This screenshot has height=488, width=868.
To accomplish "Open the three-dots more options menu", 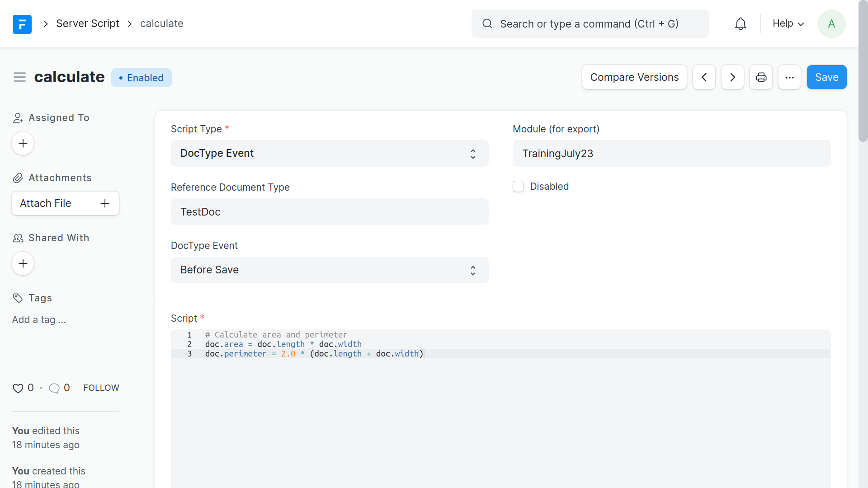I will coord(789,77).
